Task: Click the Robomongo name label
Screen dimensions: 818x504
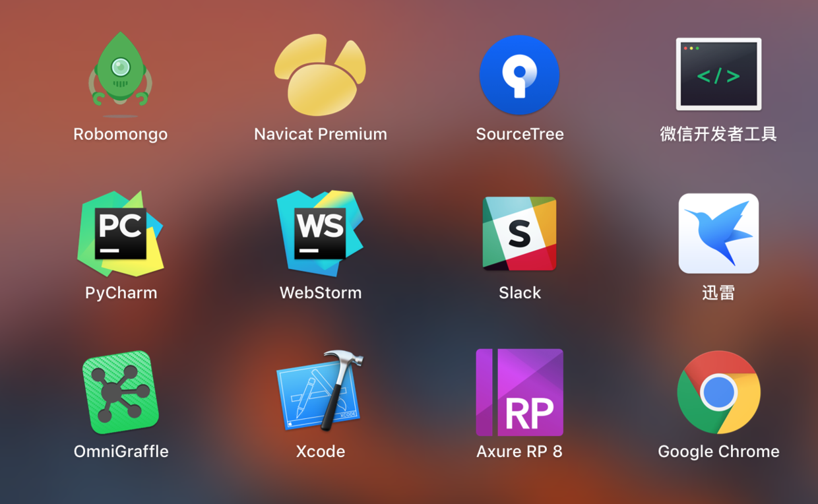Action: [x=120, y=134]
